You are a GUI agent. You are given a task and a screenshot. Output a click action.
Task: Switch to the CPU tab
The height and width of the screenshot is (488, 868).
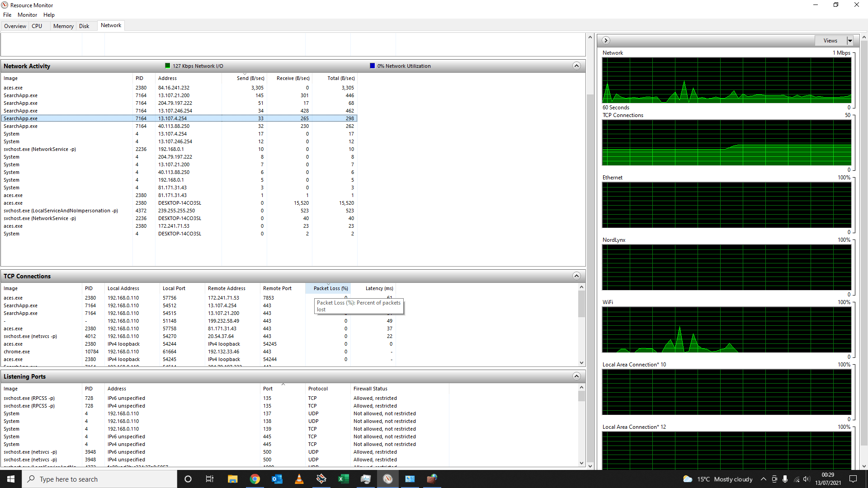click(37, 26)
